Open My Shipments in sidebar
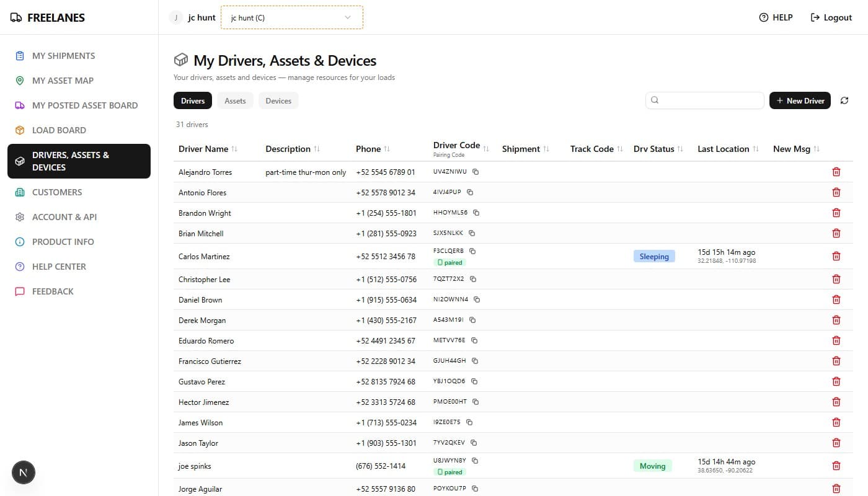This screenshot has width=868, height=496. pos(79,56)
